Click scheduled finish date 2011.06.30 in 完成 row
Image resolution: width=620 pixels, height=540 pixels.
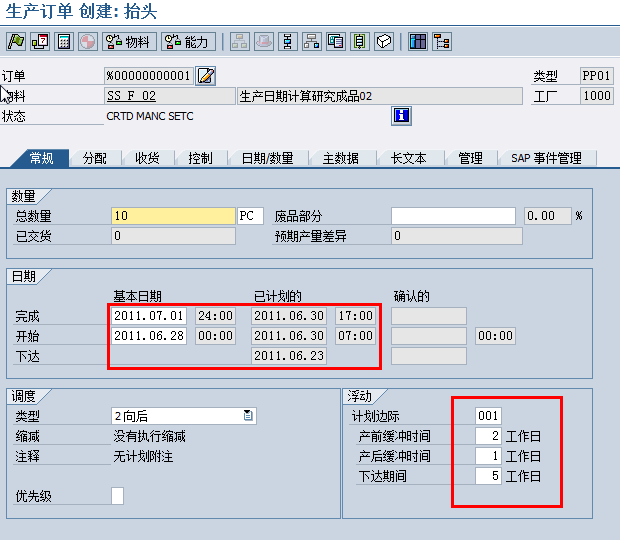(289, 315)
